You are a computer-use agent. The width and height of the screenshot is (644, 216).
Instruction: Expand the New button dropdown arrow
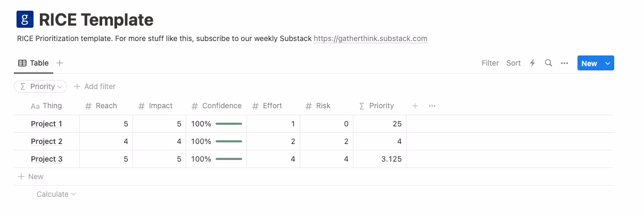(x=608, y=63)
